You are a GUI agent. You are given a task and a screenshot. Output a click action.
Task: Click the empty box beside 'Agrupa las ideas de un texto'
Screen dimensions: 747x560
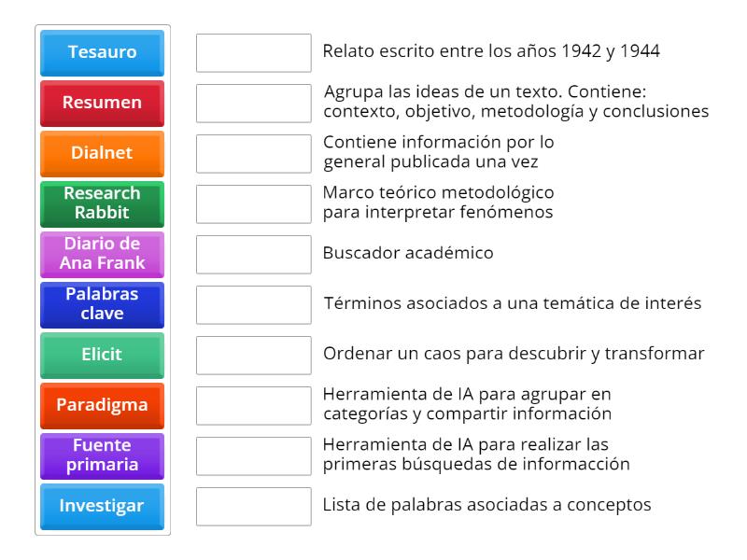click(253, 104)
